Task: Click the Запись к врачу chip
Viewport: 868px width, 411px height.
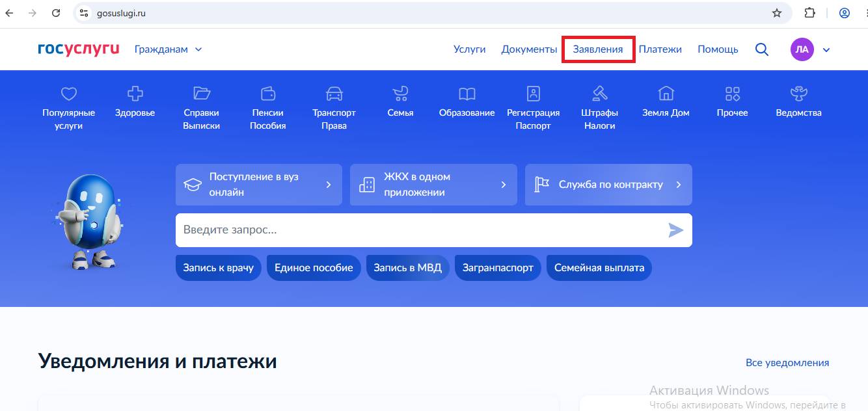Action: tap(219, 268)
